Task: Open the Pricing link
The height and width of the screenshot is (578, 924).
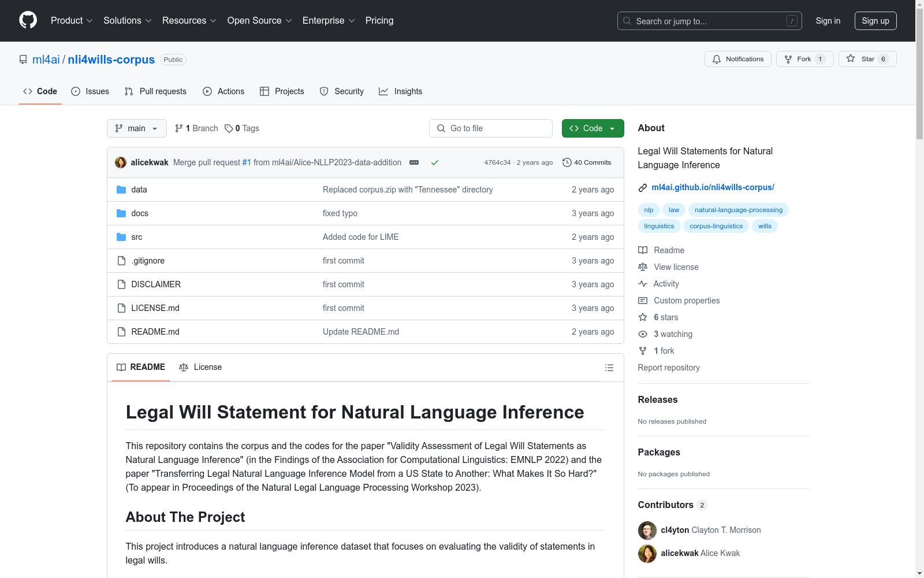Action: click(379, 21)
